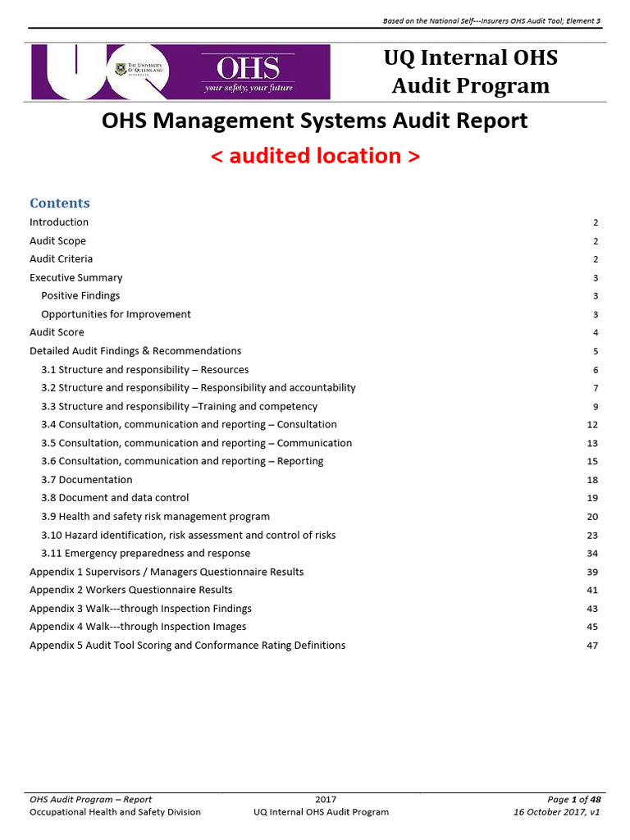Click page number 23 for Hazard identification
This screenshot has width=630, height=840.
pyautogui.click(x=592, y=536)
